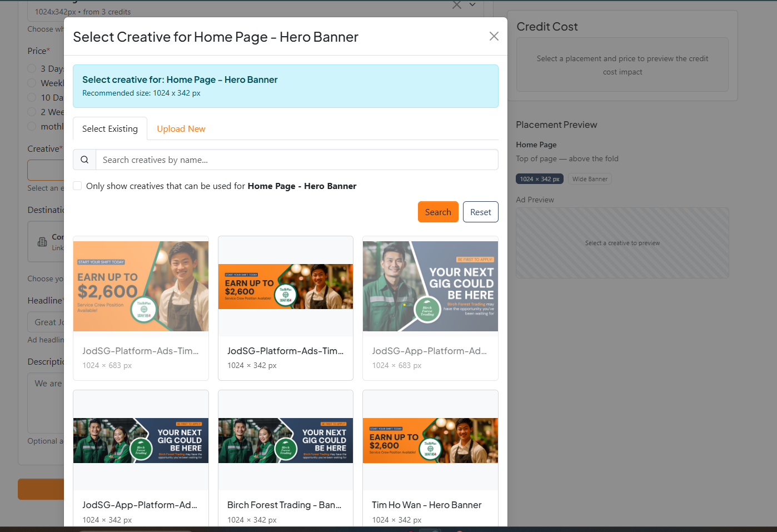Close the Select Creative dialog

coord(494,36)
